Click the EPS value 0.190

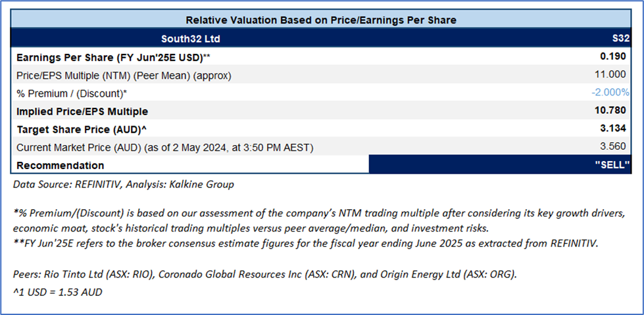(x=613, y=57)
